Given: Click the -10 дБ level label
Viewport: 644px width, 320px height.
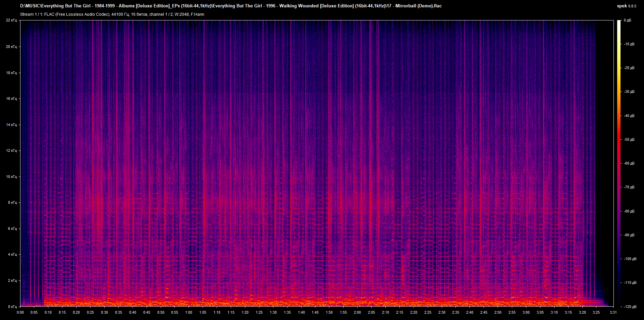Looking at the screenshot, I should point(629,44).
